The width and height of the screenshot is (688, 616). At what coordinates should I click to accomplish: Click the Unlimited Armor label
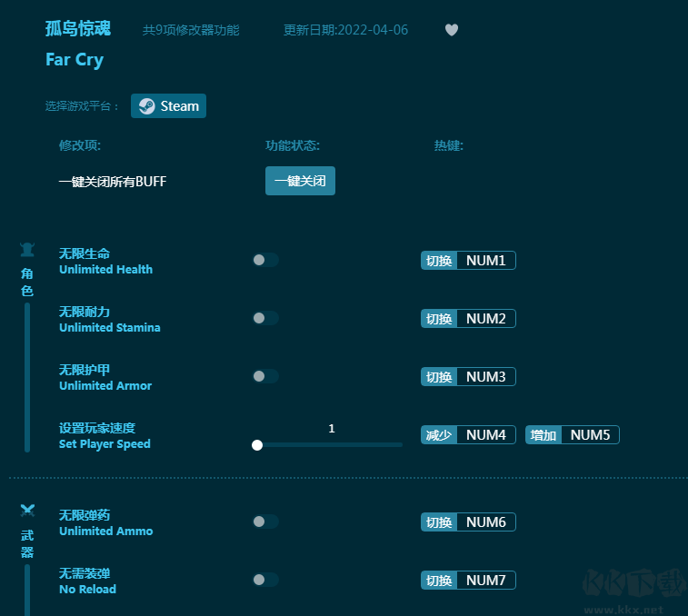coord(105,385)
